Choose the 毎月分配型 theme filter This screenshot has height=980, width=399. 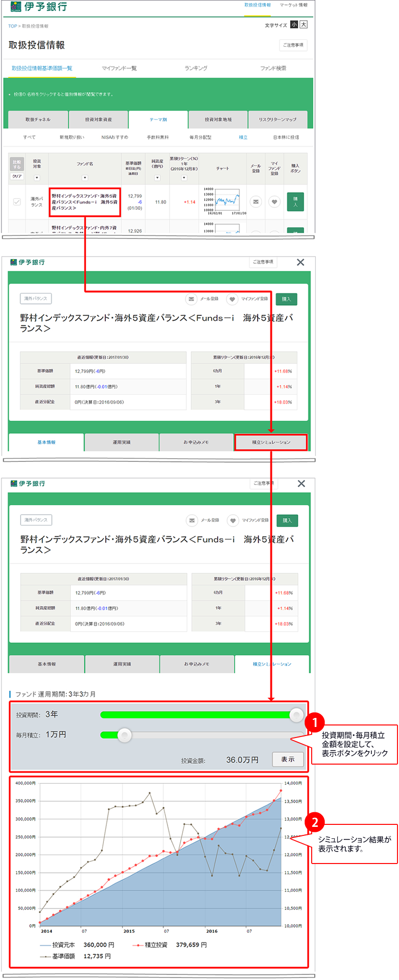point(200,137)
